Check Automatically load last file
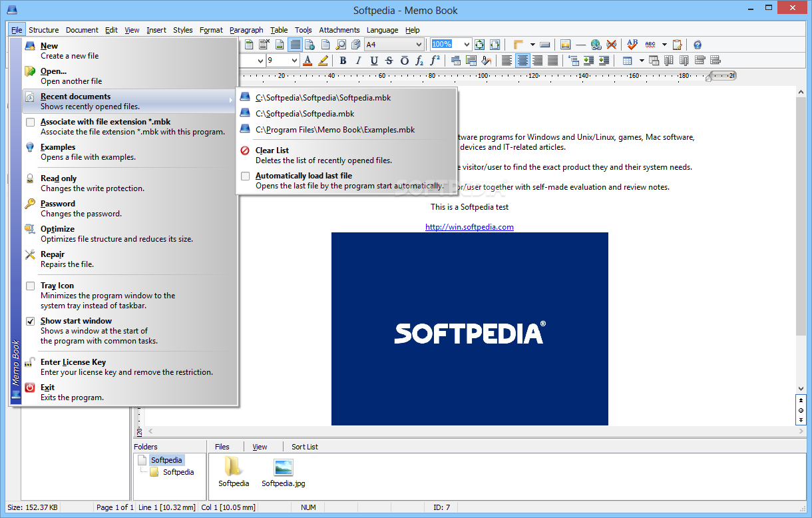 (246, 176)
